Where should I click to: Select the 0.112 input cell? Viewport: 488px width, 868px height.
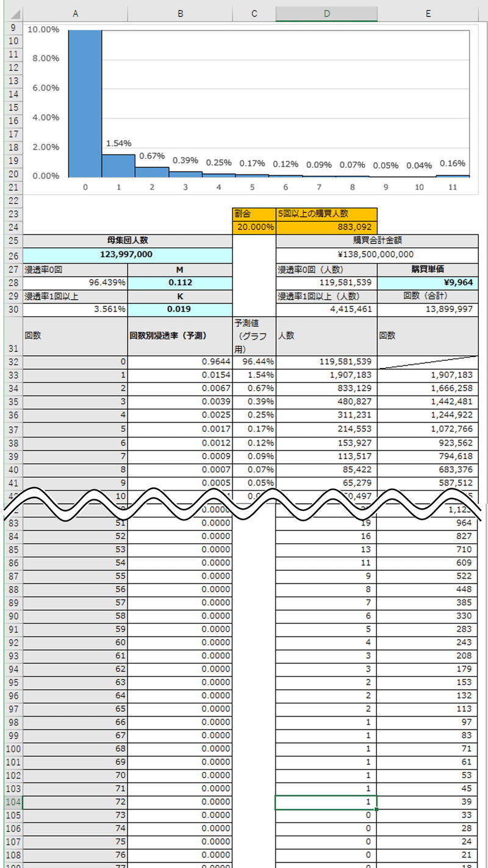click(180, 283)
